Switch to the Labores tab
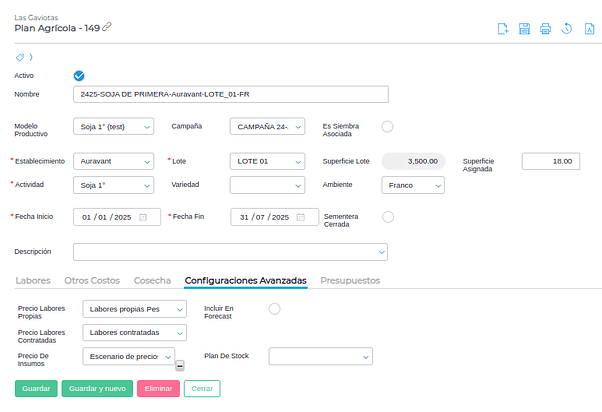 pyautogui.click(x=33, y=281)
